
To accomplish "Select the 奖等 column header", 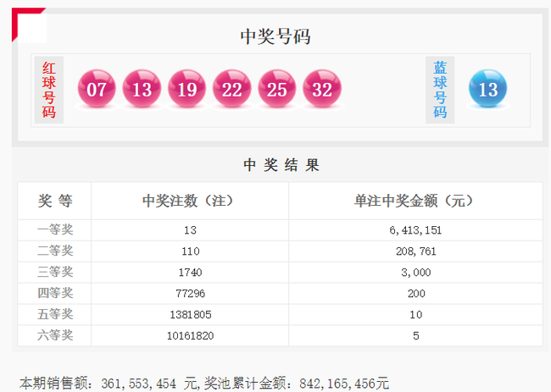I will click(x=55, y=202).
